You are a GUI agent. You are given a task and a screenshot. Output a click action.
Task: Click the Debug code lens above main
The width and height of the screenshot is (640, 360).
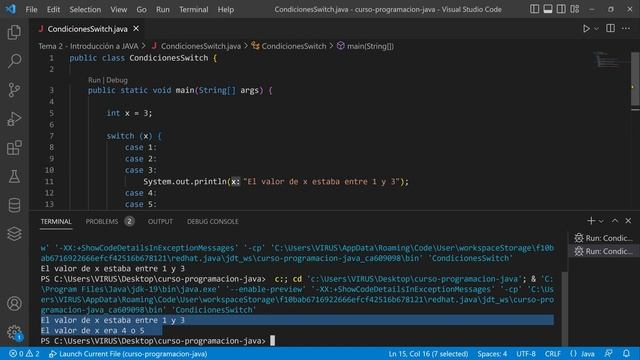pos(117,80)
